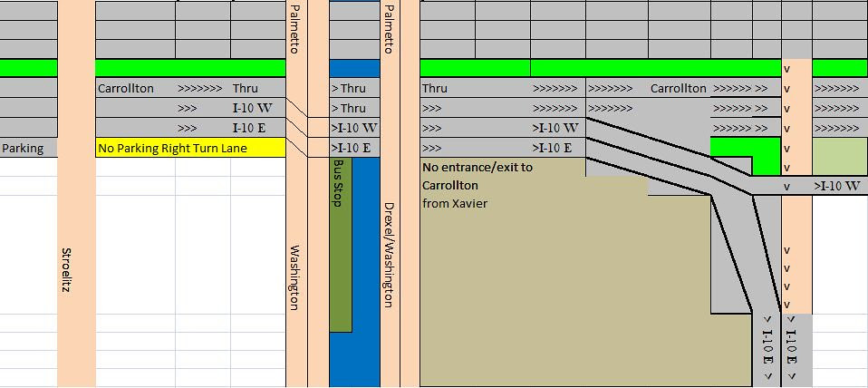Select the arrows cell between Carrollton and Thru
This screenshot has height=388, width=868.
[x=203, y=88]
